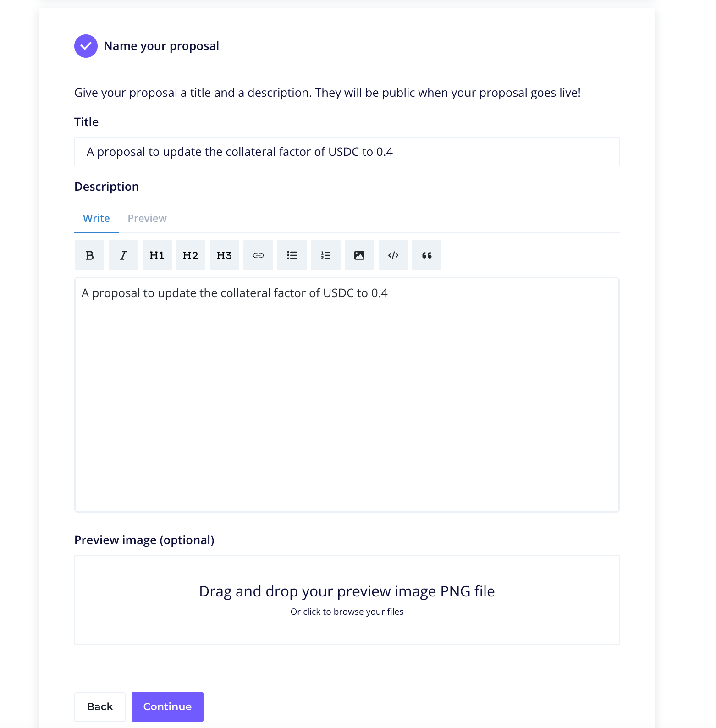The width and height of the screenshot is (716, 728).
Task: Insert an H3 heading
Action: point(225,255)
